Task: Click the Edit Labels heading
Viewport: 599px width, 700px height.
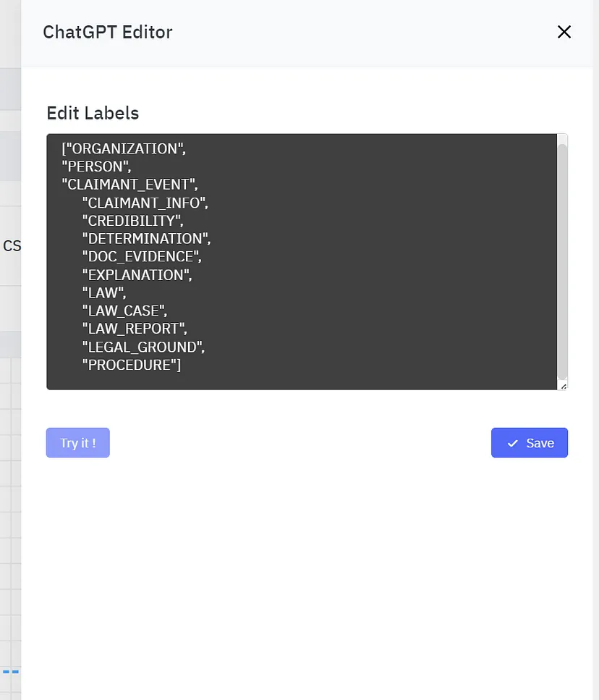Action: (93, 113)
